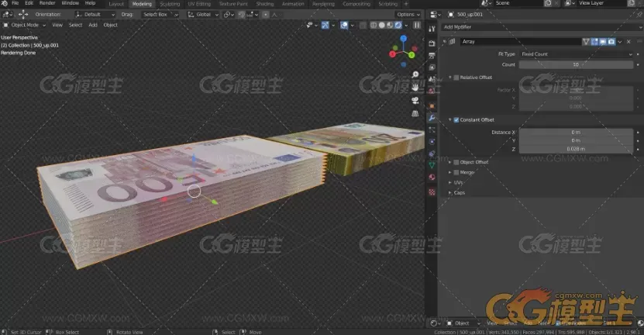Open the Particles properties tab

coord(432,130)
